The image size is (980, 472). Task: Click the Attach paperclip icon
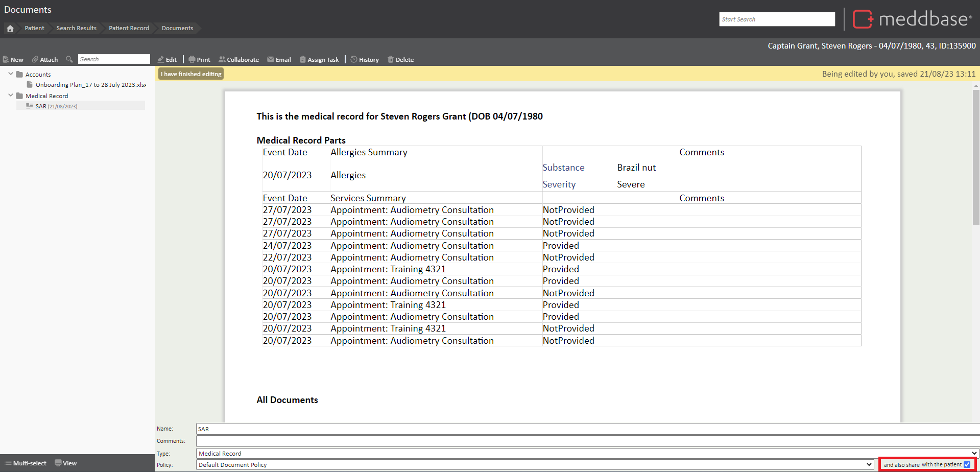pyautogui.click(x=35, y=60)
